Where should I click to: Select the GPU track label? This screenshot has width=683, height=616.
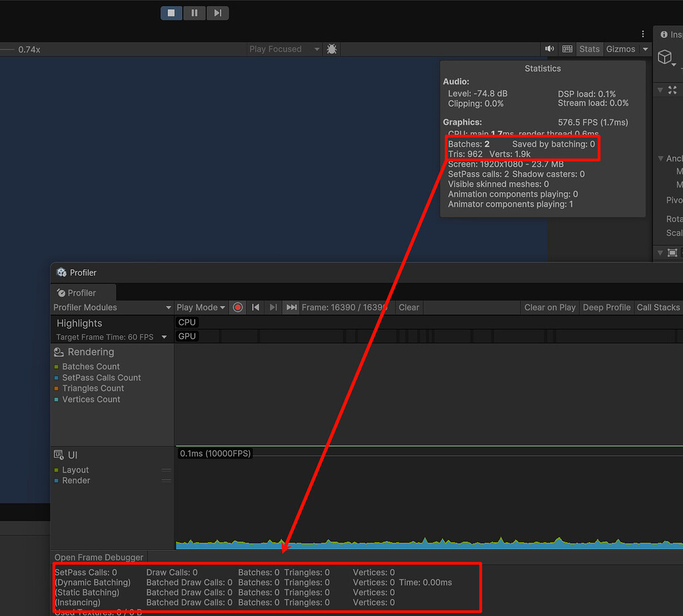[187, 336]
